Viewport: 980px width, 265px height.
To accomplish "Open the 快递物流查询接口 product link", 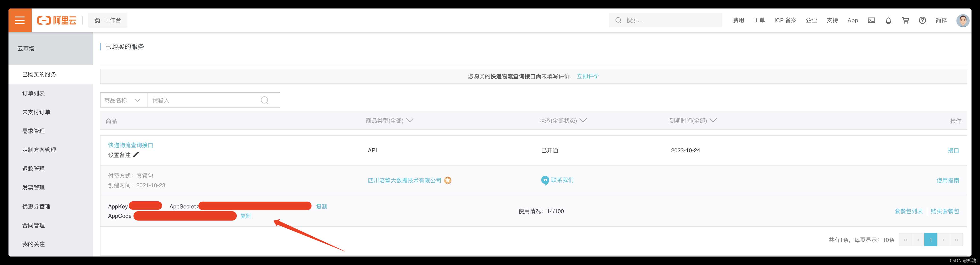I will coord(130,145).
